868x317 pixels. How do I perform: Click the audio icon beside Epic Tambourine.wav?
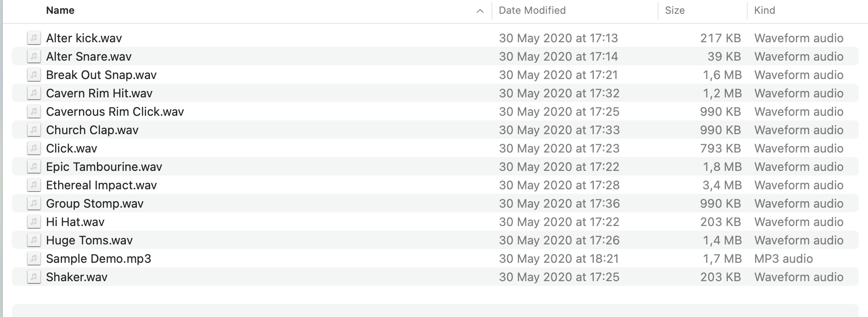33,167
